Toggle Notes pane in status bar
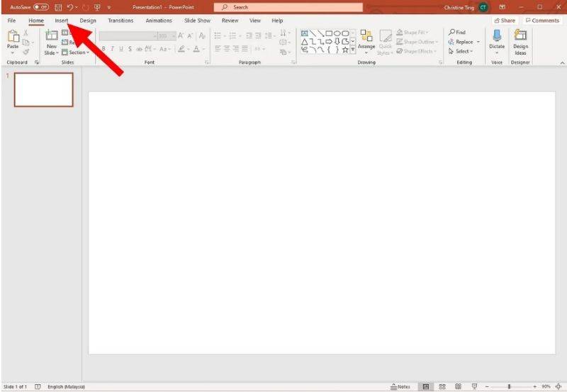The image size is (567, 392). coord(400,386)
